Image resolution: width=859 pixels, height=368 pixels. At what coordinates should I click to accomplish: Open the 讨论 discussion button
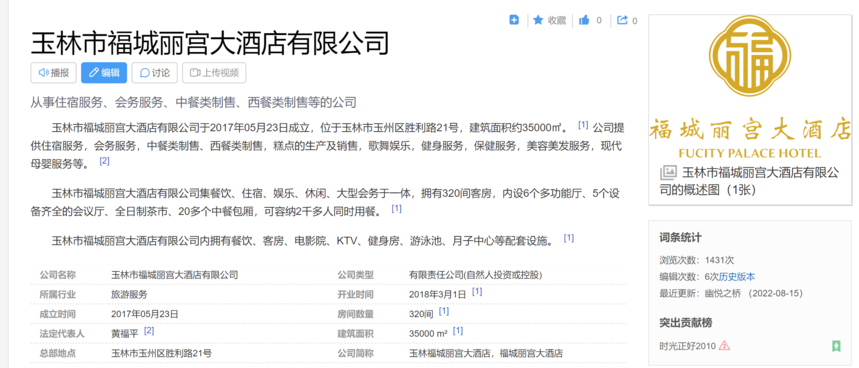[x=154, y=73]
